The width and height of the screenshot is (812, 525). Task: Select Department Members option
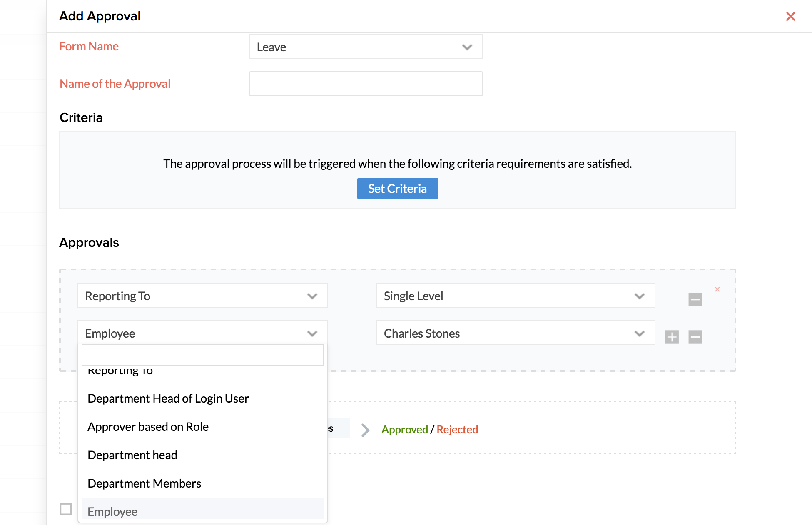pyautogui.click(x=144, y=483)
